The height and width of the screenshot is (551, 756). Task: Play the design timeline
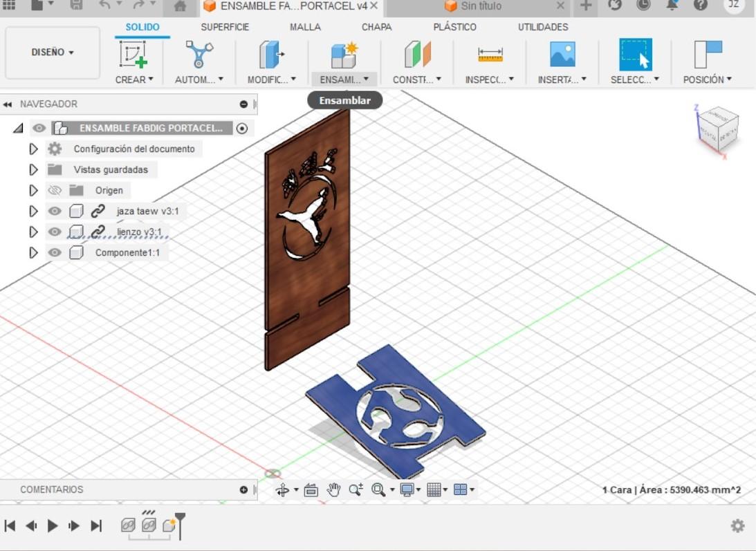53,525
